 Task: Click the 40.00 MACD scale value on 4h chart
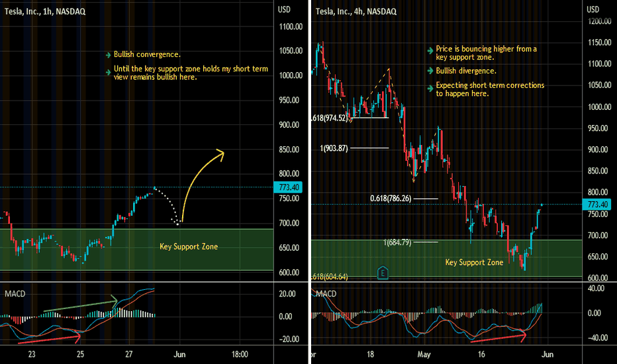[x=596, y=289]
